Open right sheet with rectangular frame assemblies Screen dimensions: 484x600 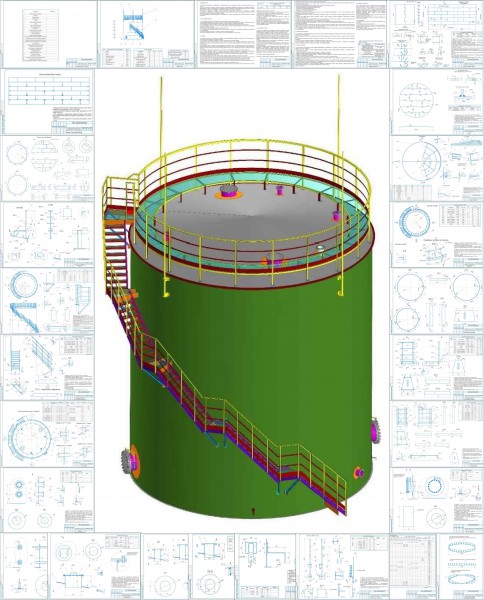pos(437,434)
